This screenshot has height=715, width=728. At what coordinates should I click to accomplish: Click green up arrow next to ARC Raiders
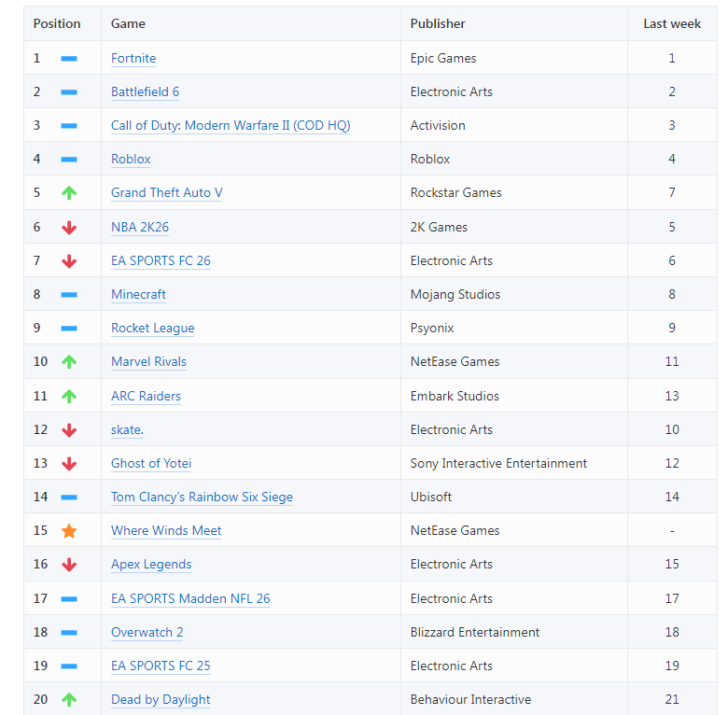tap(69, 396)
